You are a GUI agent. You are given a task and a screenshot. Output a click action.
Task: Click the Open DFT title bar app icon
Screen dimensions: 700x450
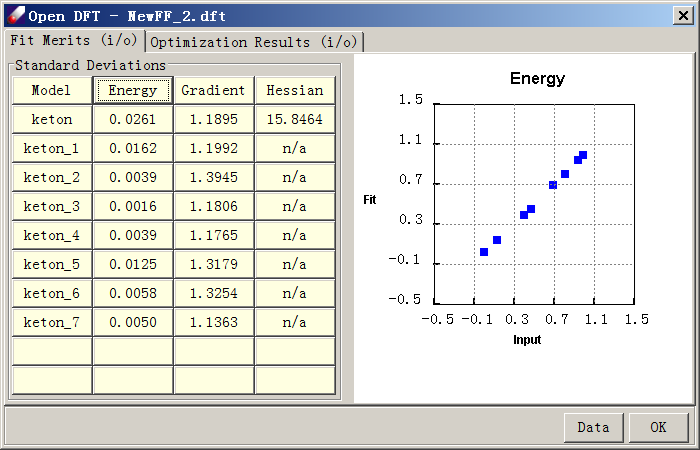pos(16,16)
